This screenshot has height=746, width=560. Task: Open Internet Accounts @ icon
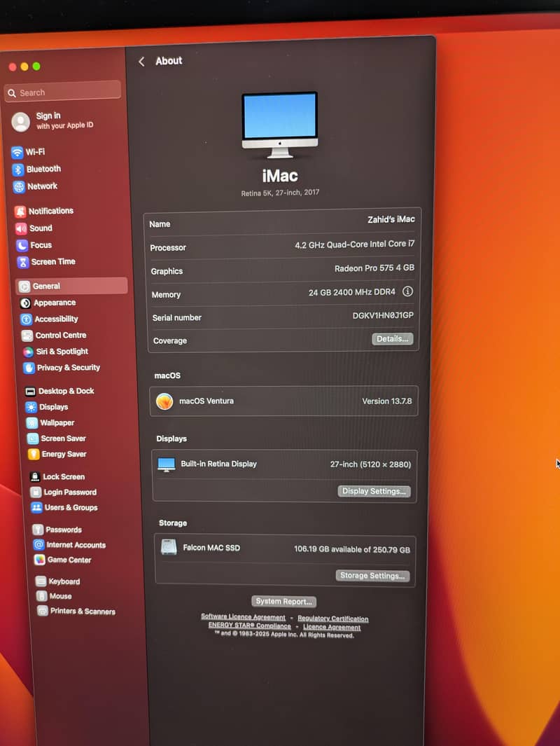point(39,545)
